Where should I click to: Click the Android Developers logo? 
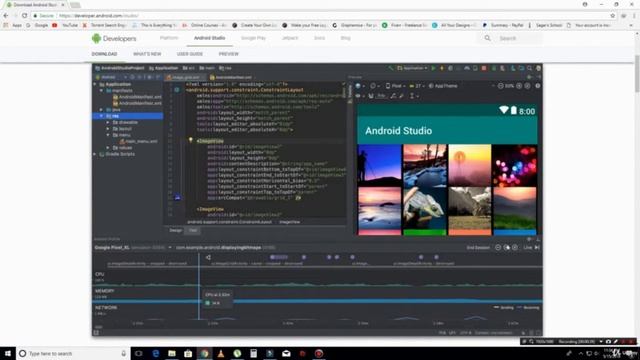point(114,38)
